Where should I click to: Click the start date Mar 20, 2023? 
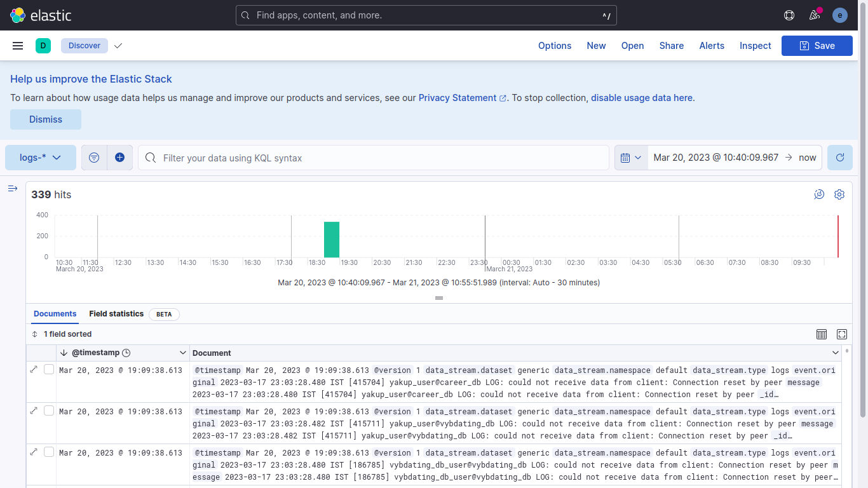tap(716, 158)
